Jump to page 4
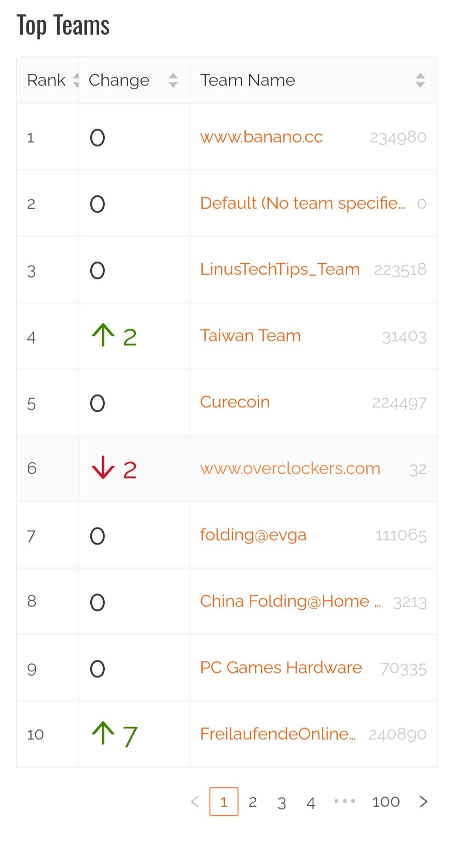460x868 pixels. (x=311, y=802)
